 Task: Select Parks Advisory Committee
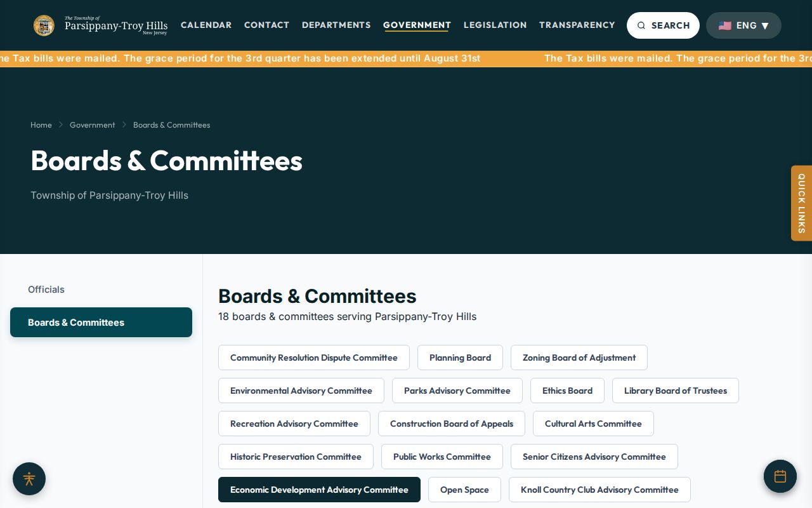457,391
